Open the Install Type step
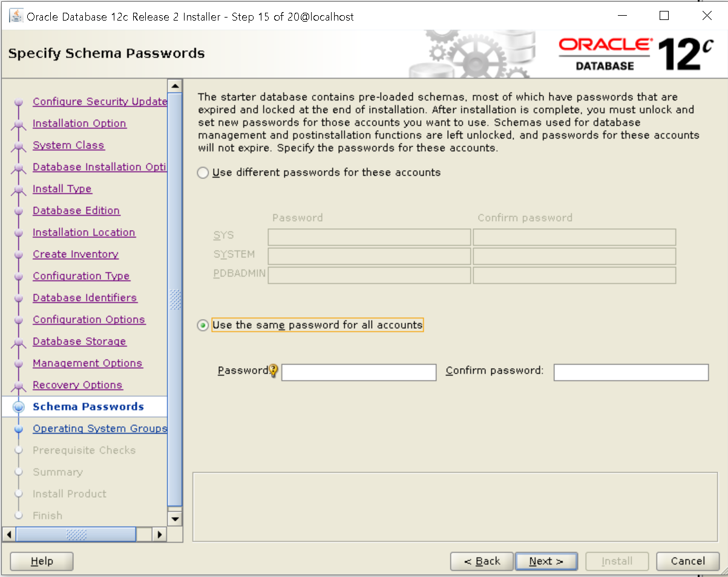This screenshot has width=728, height=577. pyautogui.click(x=62, y=189)
